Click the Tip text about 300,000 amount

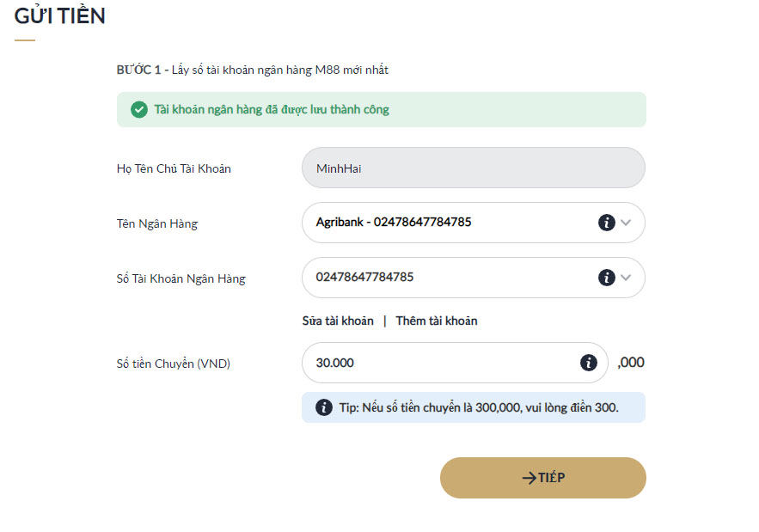coord(479,407)
